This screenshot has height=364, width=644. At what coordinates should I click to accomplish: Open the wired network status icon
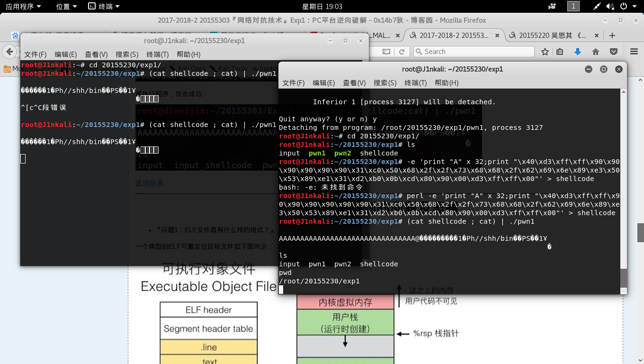point(598,6)
